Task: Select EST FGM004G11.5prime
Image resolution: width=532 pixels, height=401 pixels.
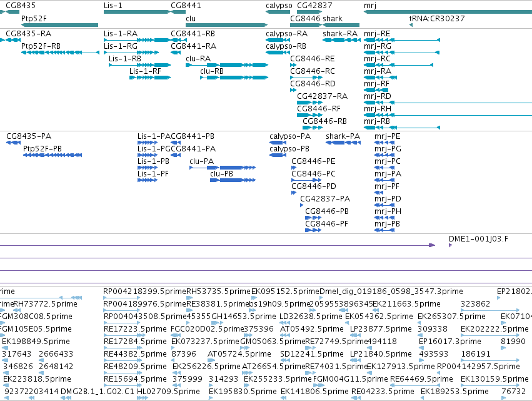Action: click(318, 385)
